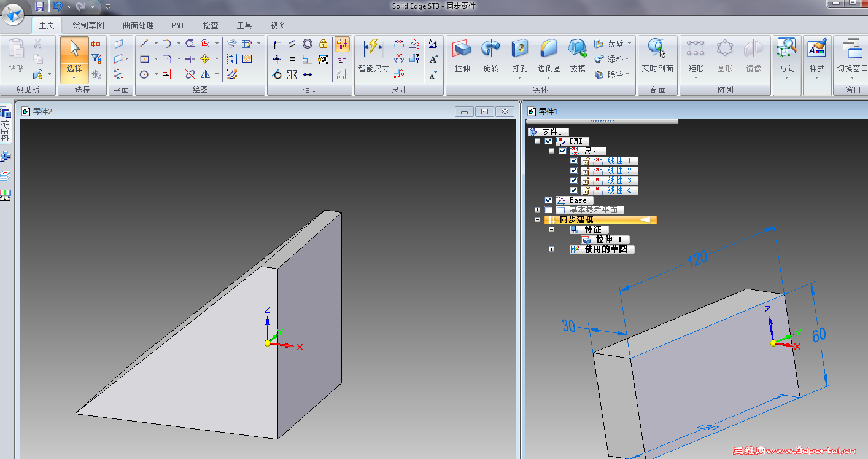Show the 基本参考平面 reference planes
This screenshot has width=868, height=459.
549,210
